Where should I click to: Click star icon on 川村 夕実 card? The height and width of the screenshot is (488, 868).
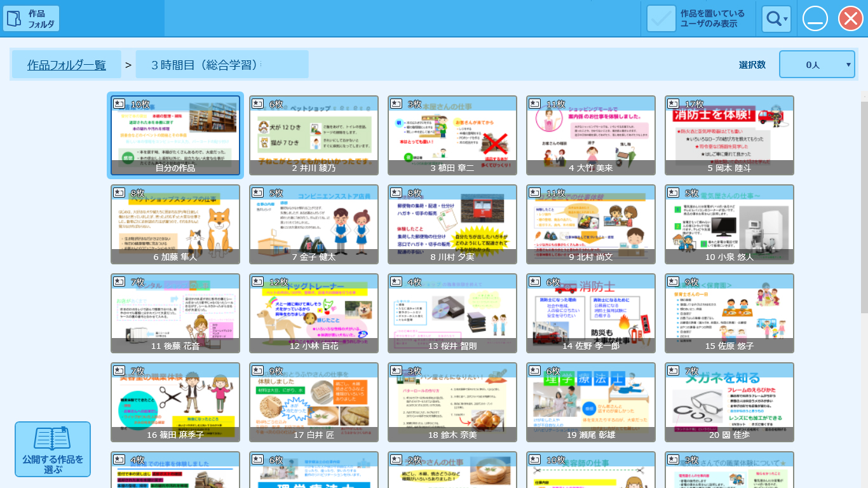(396, 193)
